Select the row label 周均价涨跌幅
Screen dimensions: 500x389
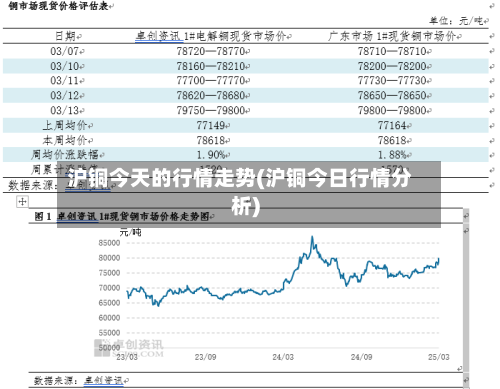[x=65, y=155]
